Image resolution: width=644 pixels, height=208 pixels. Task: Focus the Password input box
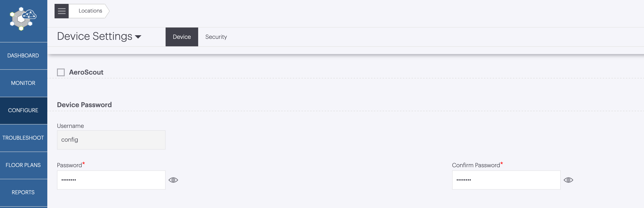(x=111, y=180)
